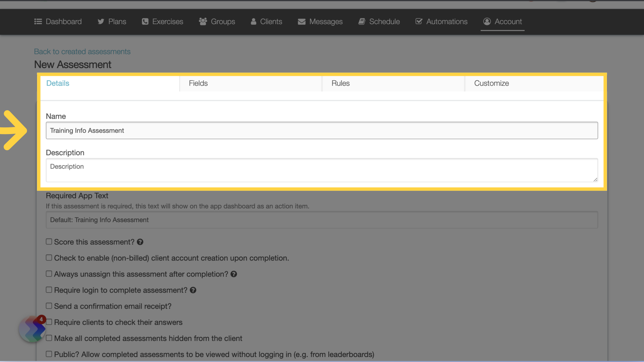644x362 pixels.
Task: Enable Score this assessment checkbox
Action: tap(48, 242)
